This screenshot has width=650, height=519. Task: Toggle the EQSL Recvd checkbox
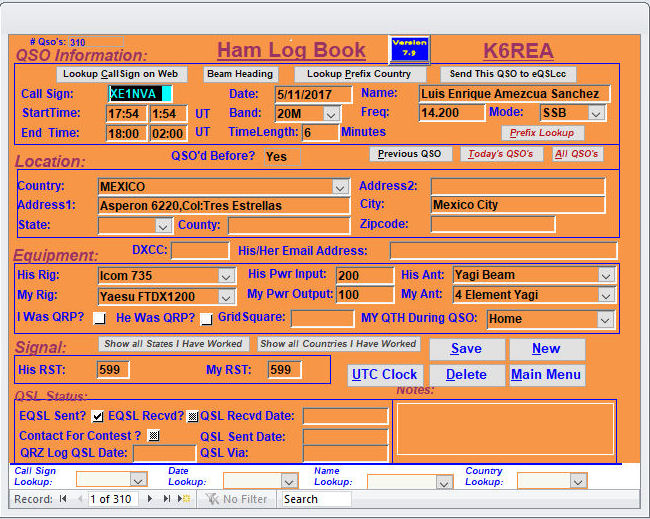pyautogui.click(x=193, y=416)
